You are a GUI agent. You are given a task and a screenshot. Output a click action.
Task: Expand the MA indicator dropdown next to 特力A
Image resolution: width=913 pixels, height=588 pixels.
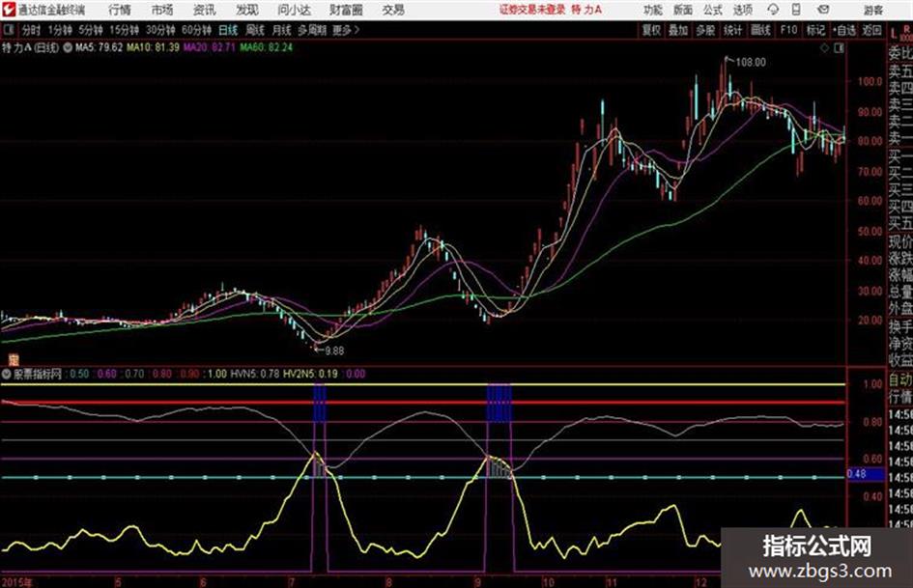(68, 47)
